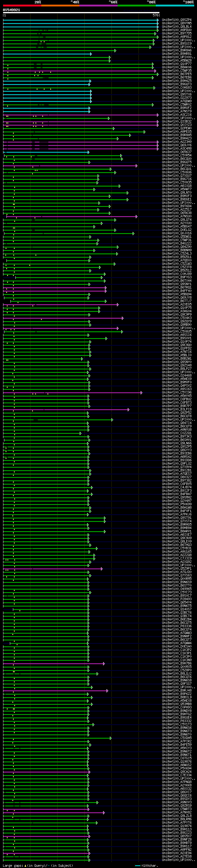
Task: Click the purple ~60% identity legend bar
Action: click(99, 6)
